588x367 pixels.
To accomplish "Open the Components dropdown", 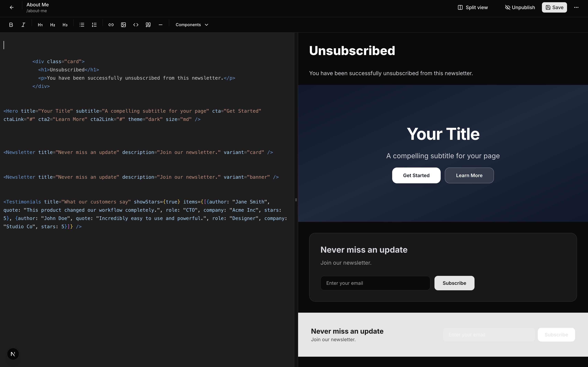I will (192, 25).
